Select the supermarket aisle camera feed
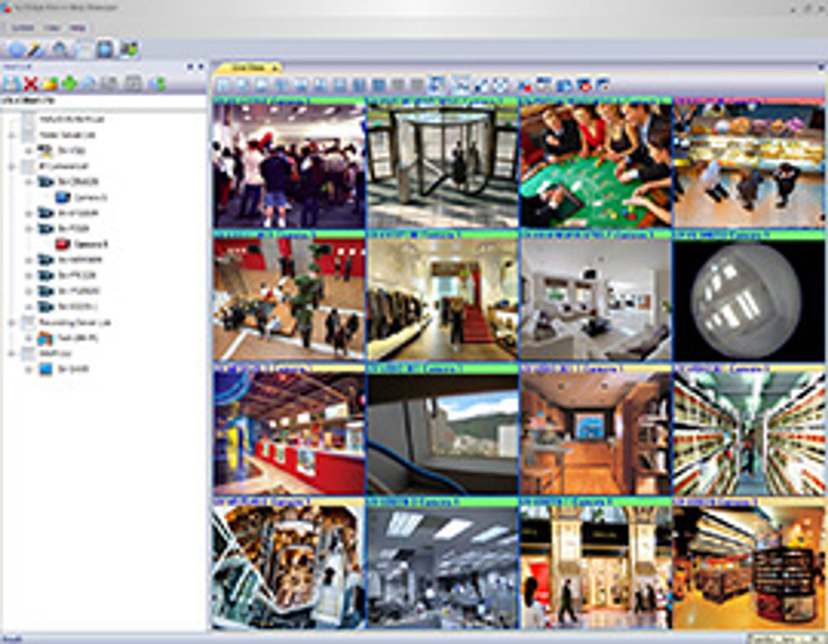This screenshot has height=644, width=828. coord(749,433)
